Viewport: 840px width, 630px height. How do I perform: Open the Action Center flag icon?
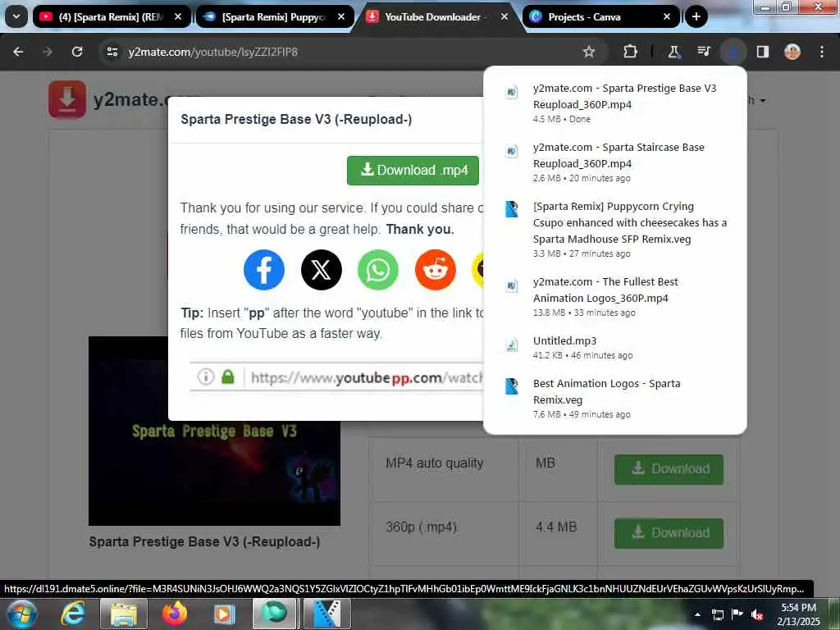pyautogui.click(x=737, y=614)
